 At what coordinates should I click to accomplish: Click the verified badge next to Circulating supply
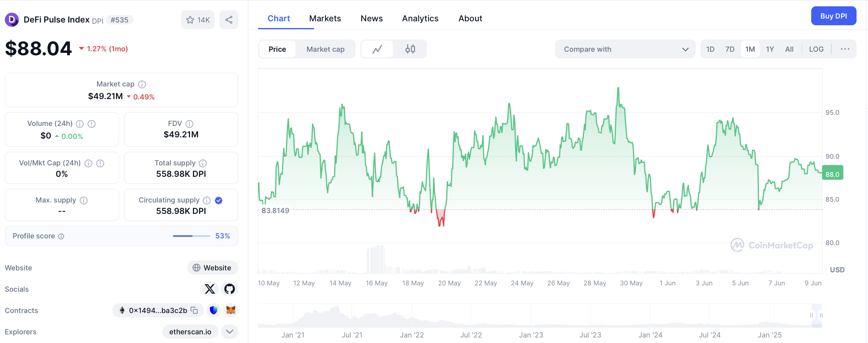coord(219,201)
